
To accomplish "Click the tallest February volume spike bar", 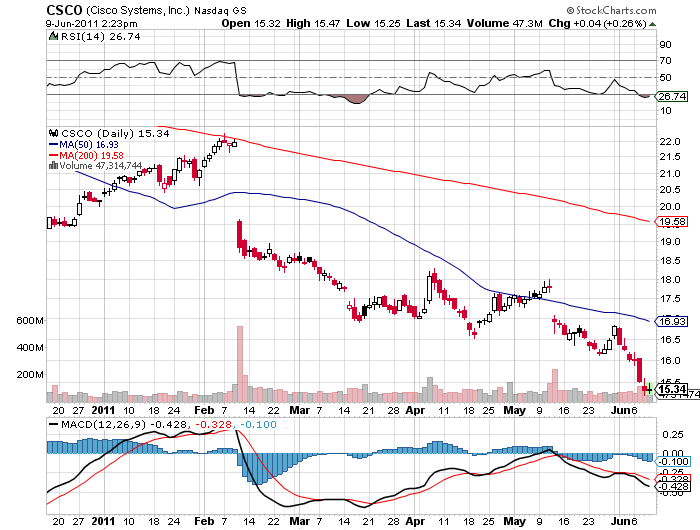I will [240, 364].
